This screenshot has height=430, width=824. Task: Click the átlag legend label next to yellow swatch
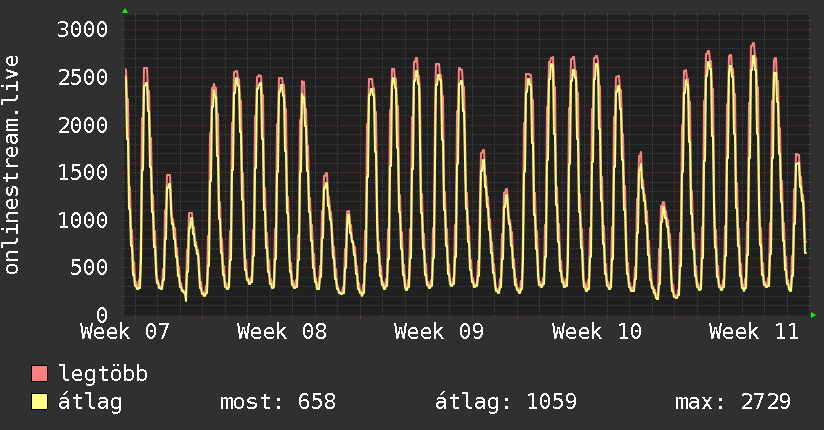[x=90, y=402]
